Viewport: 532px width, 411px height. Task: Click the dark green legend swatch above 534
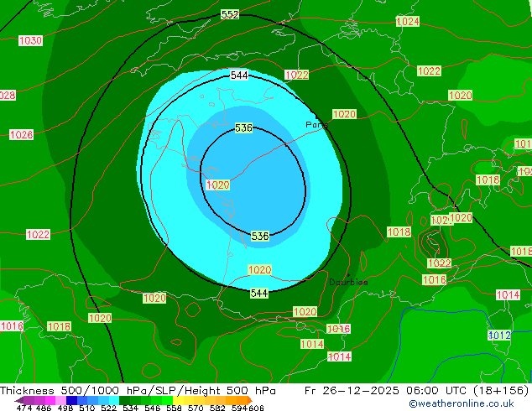coord(124,400)
